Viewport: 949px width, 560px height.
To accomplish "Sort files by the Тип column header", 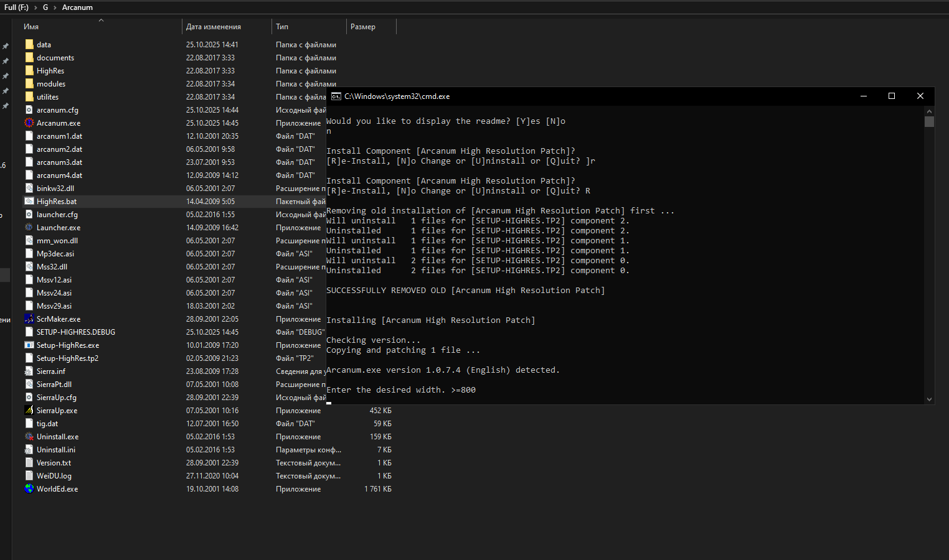I will (282, 27).
